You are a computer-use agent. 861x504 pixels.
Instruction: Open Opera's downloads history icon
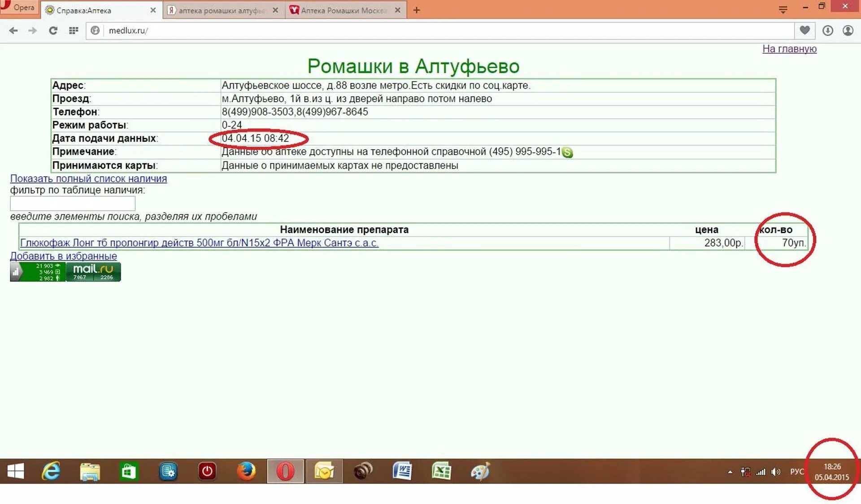coord(828,30)
